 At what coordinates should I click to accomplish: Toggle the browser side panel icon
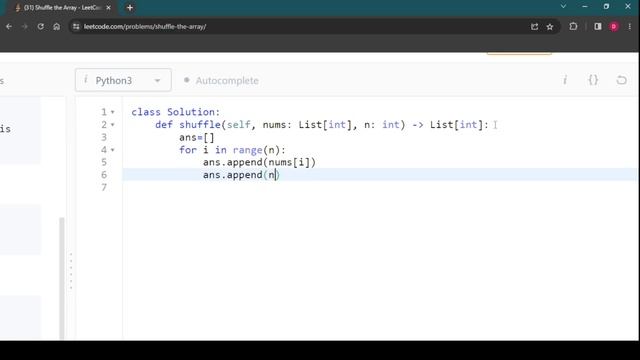598,27
